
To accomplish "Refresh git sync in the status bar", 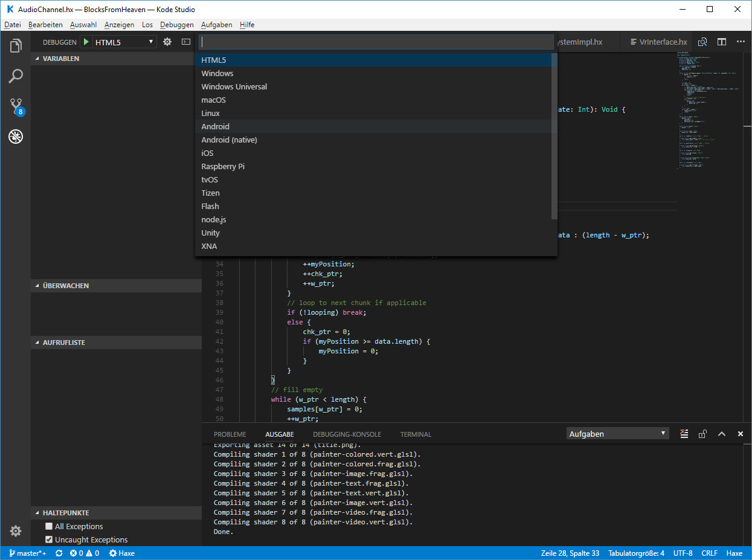I will coord(59,553).
